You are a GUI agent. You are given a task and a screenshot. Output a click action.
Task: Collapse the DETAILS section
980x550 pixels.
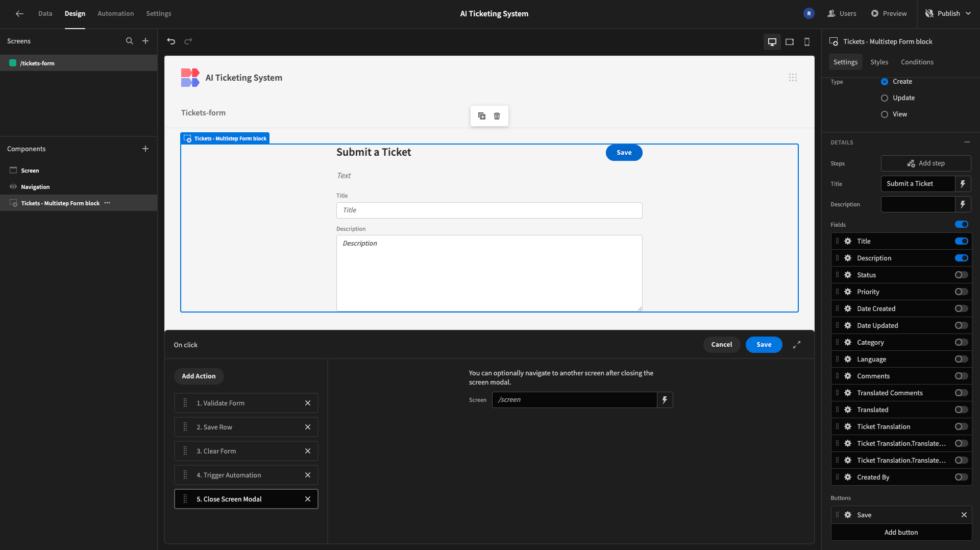pos(967,142)
